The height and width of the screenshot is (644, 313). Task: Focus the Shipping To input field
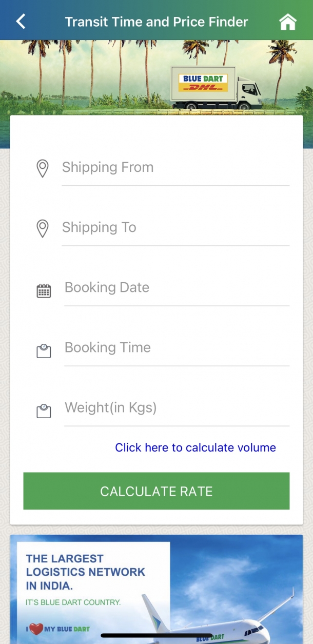[x=174, y=228]
